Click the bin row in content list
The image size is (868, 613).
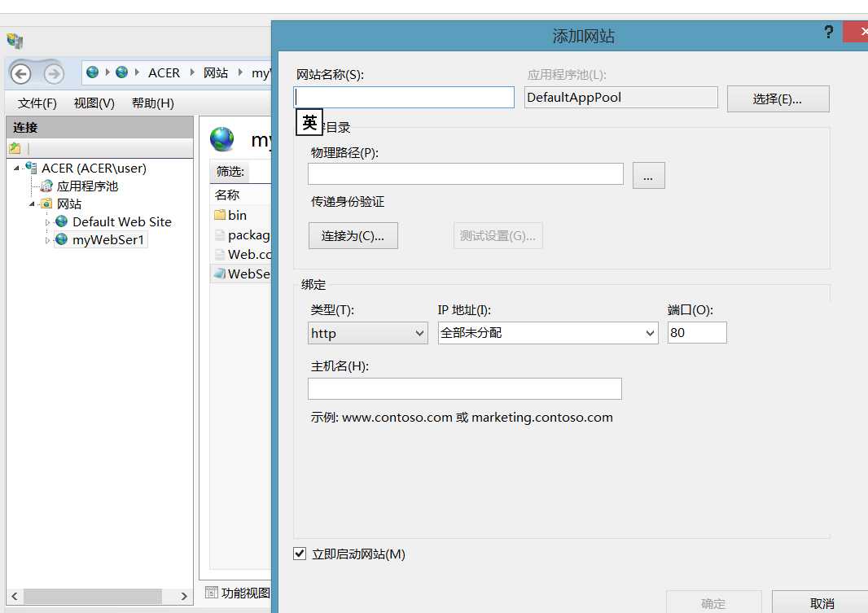pyautogui.click(x=241, y=215)
